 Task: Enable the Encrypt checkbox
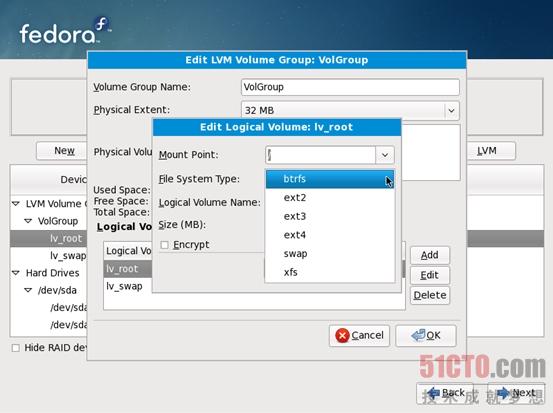164,245
